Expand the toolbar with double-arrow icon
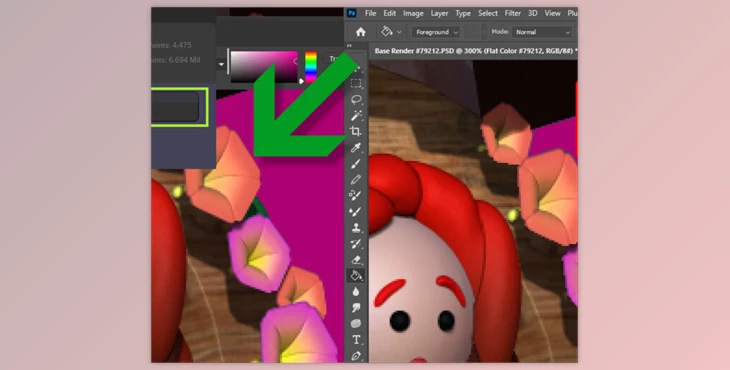Screen dimensions: 730x370 349,46
